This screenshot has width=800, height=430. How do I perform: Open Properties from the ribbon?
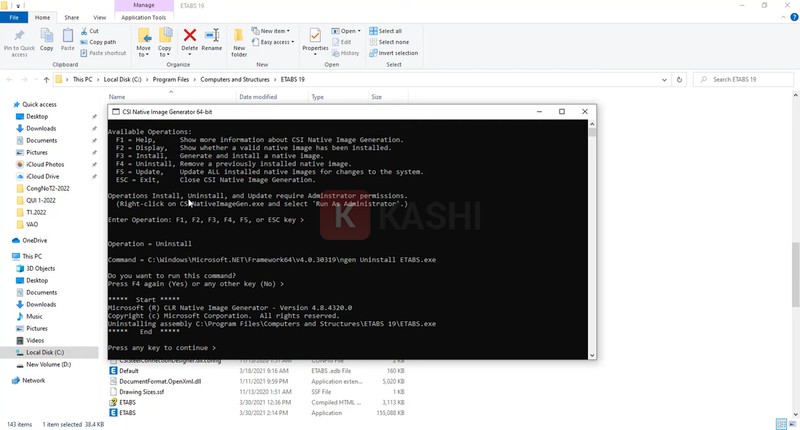(315, 40)
